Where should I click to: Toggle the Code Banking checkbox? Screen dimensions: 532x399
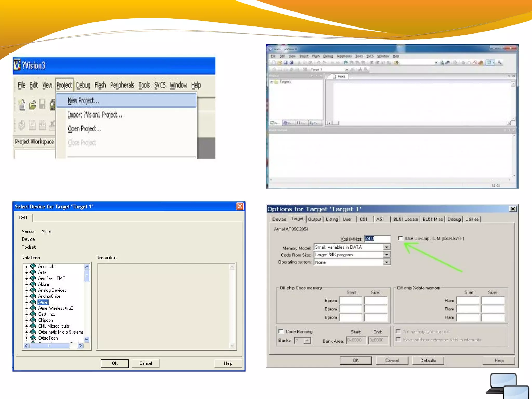coord(281,331)
